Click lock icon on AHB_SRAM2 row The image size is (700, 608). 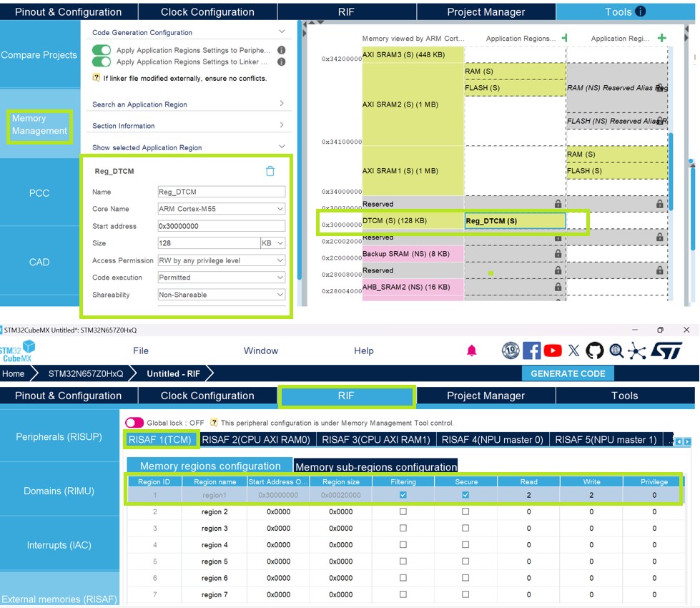pyautogui.click(x=558, y=287)
